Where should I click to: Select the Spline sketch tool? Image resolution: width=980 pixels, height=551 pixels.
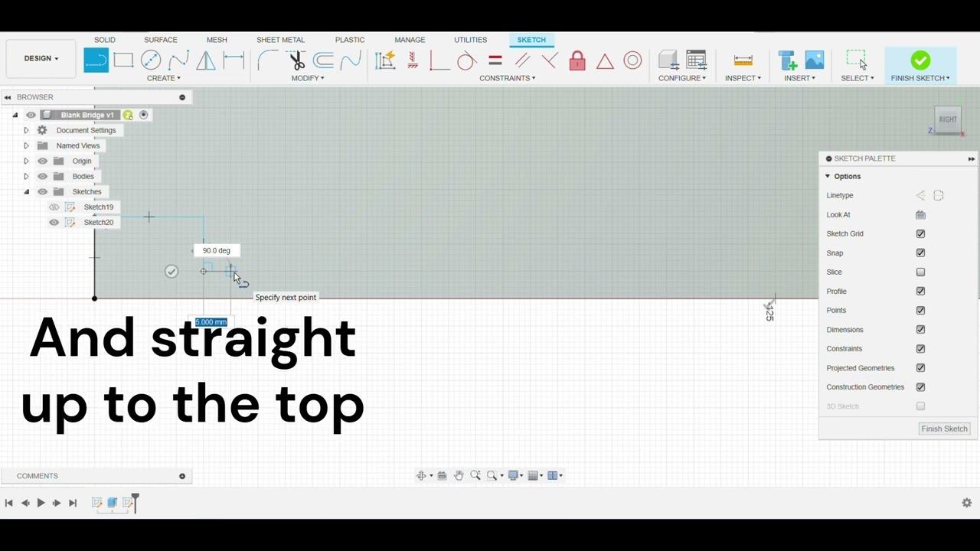click(178, 60)
